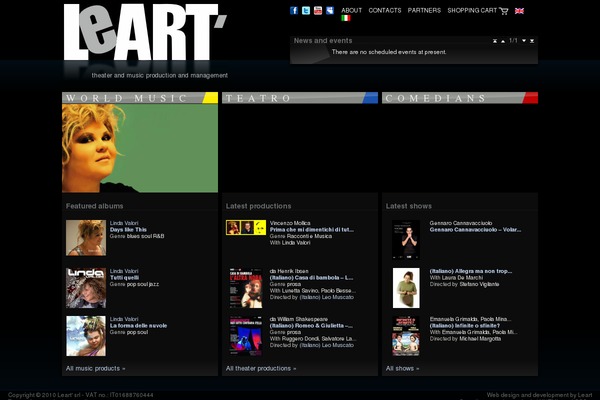The width and height of the screenshot is (600, 400).
Task: Open the COMEDIANS section header
Action: [x=460, y=98]
